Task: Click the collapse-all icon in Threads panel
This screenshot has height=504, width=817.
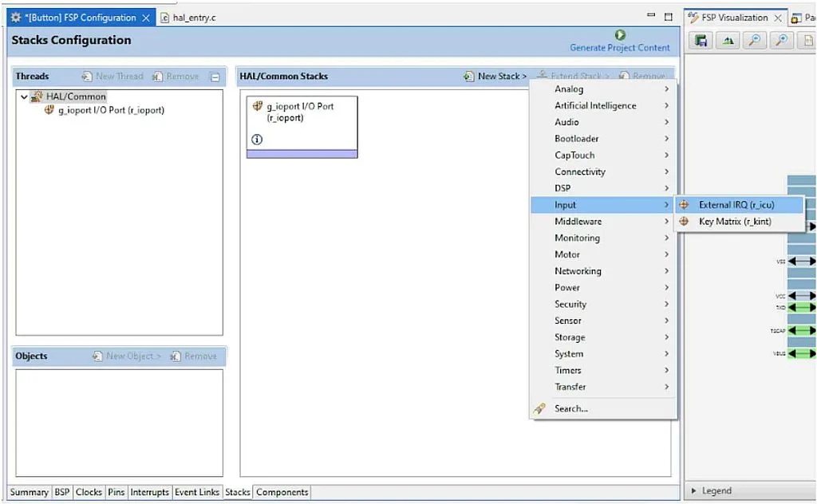Action: pos(215,77)
